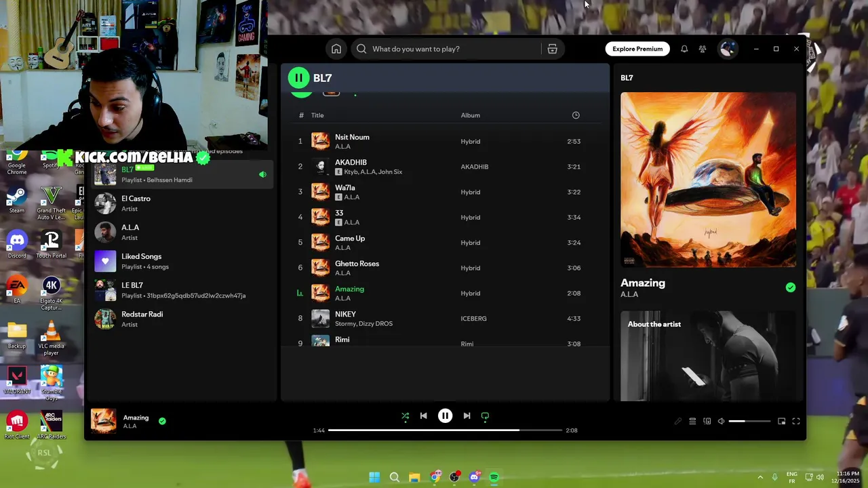Viewport: 868px width, 488px height.
Task: Sort tracks by the Title column header
Action: pyautogui.click(x=317, y=115)
